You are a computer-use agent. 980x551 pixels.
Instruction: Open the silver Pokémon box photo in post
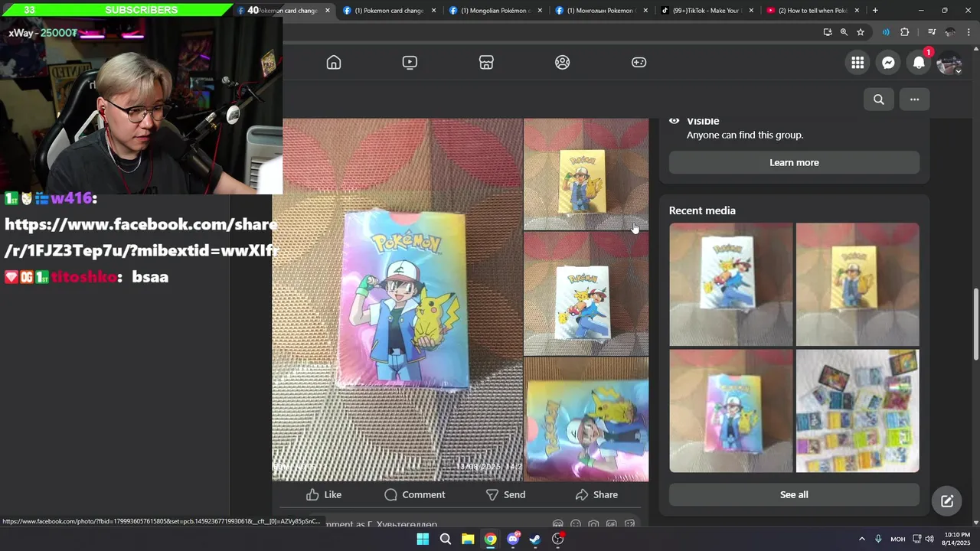[586, 294]
